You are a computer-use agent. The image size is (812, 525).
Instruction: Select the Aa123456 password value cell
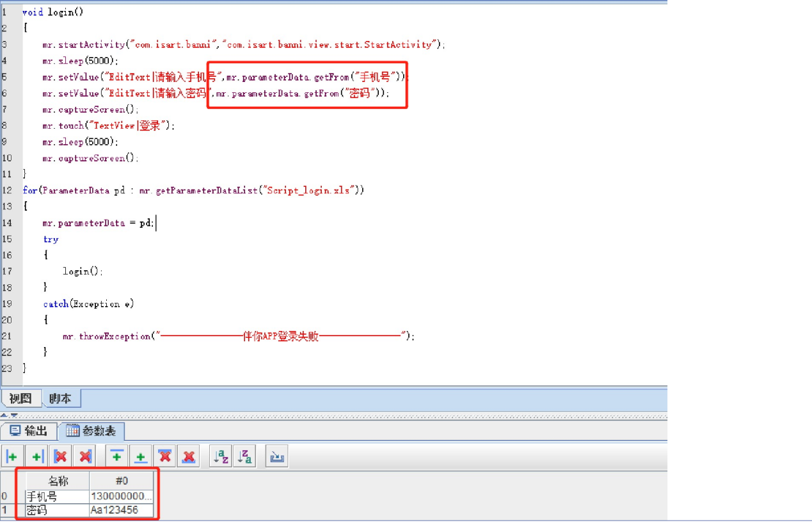pyautogui.click(x=122, y=510)
